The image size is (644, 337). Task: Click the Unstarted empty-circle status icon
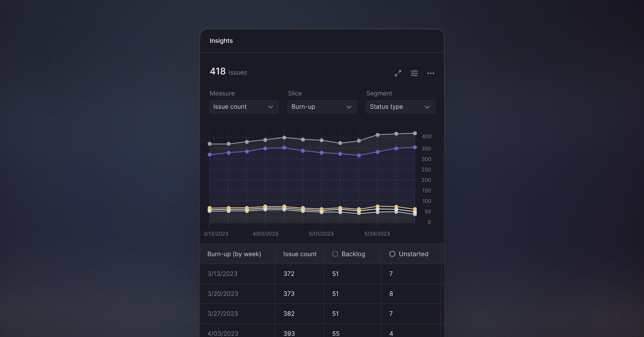(x=392, y=254)
